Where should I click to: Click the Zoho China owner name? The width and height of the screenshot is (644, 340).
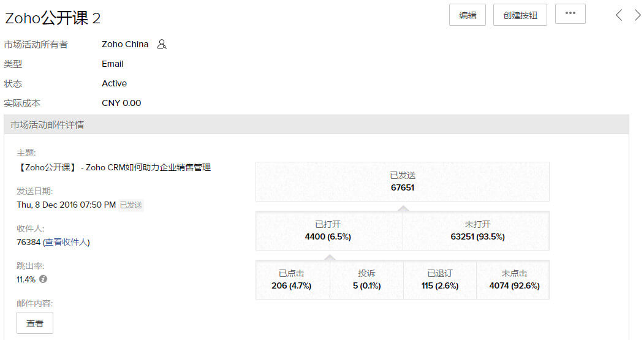pos(125,44)
